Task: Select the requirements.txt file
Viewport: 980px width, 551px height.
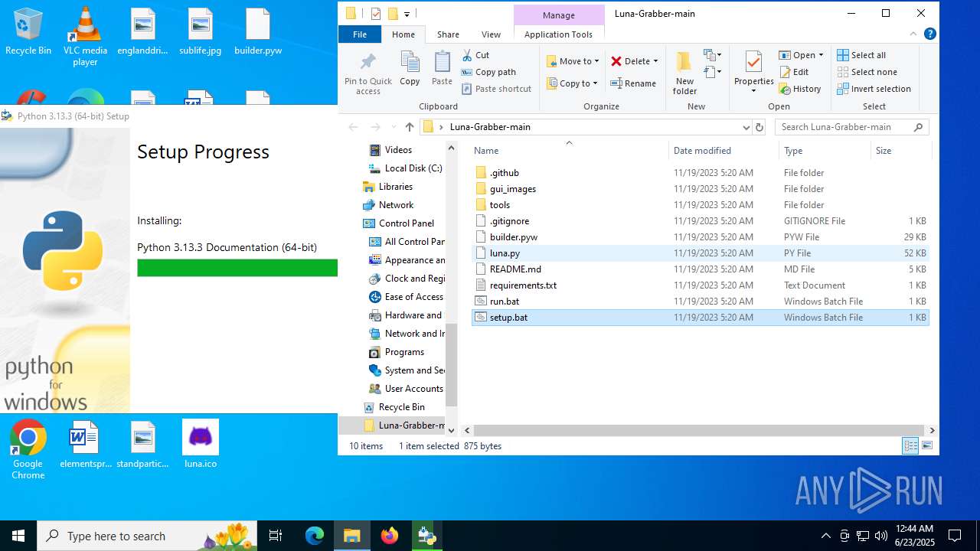Action: coord(523,285)
